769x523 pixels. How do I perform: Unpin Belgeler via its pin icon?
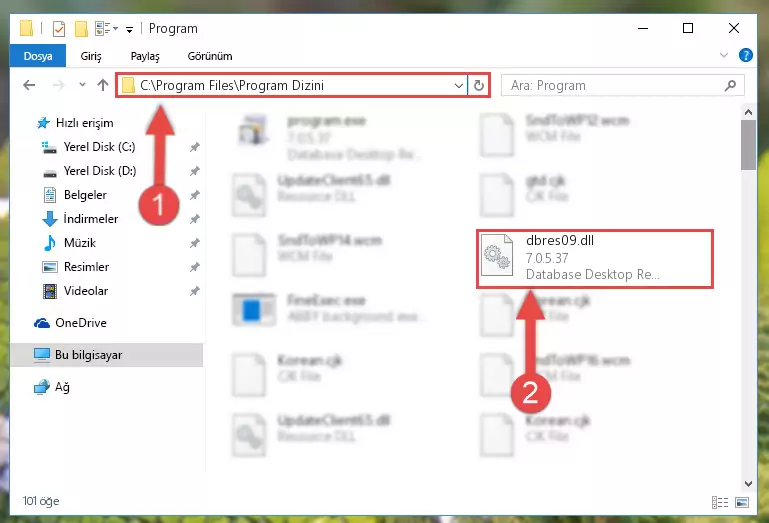coord(195,195)
